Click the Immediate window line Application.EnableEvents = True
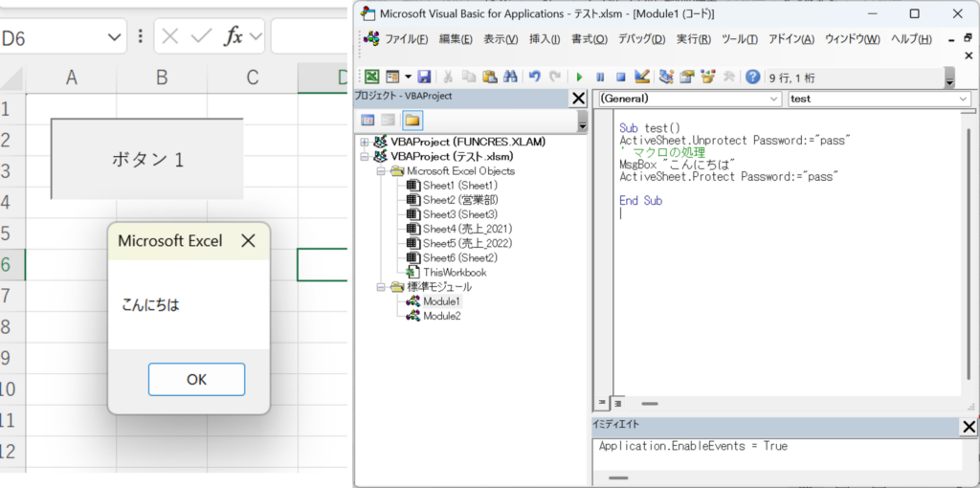980x488 pixels. (693, 446)
